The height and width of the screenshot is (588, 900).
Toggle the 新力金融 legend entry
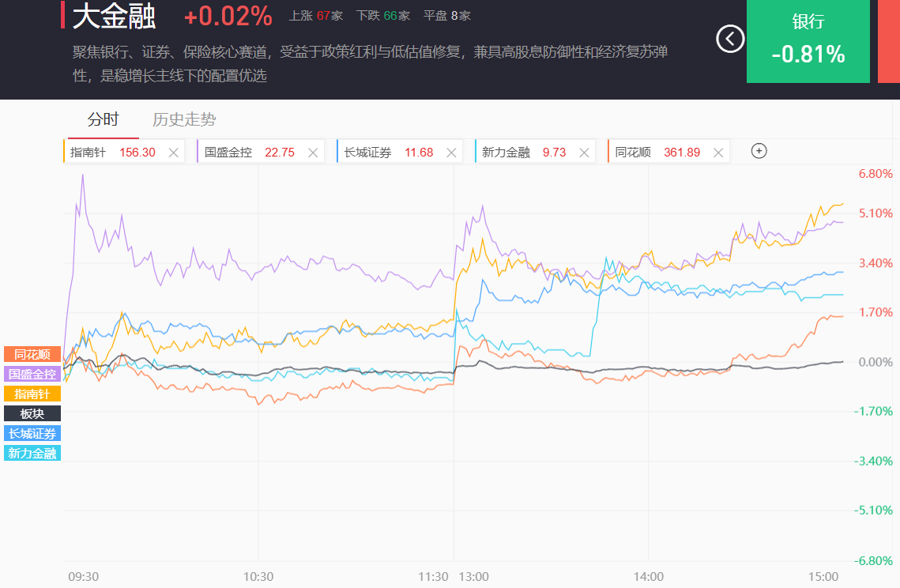coord(32,453)
